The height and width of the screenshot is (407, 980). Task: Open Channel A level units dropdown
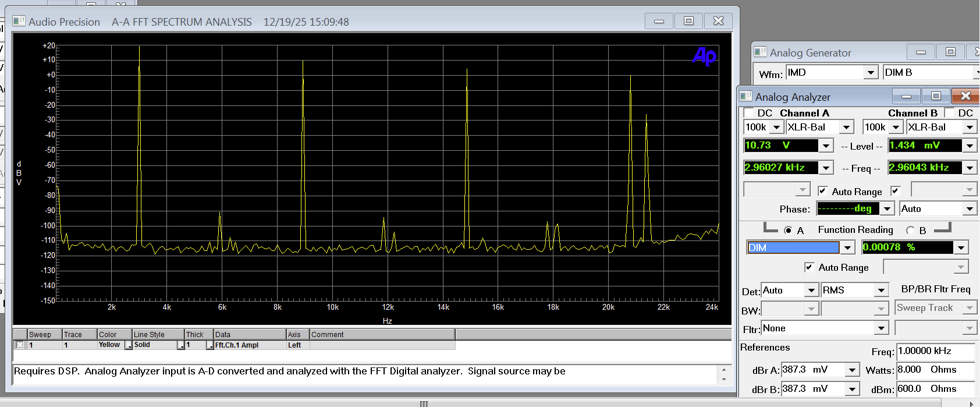(826, 146)
